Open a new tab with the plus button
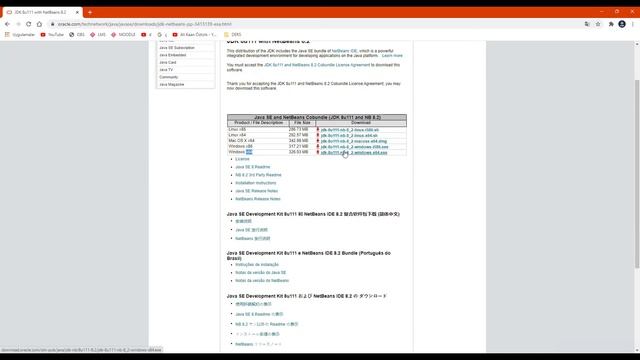 pyautogui.click(x=90, y=12)
